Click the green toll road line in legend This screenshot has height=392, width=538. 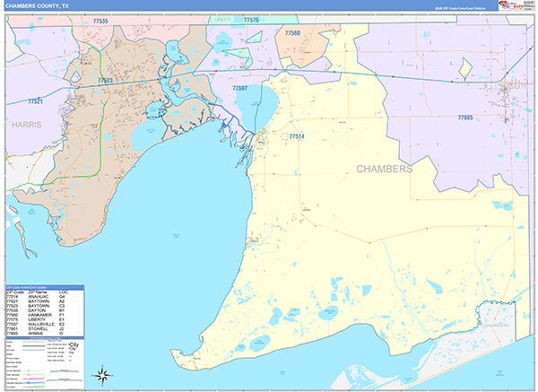pos(34,387)
